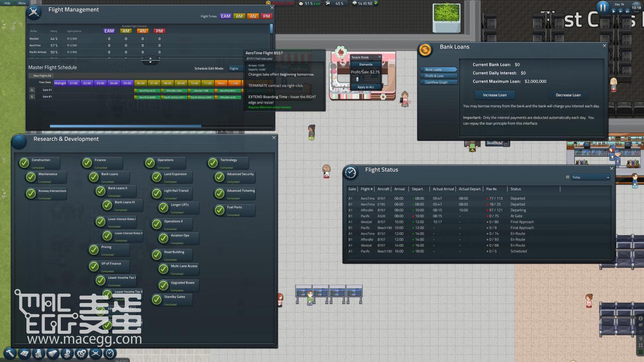Toggle the PM flight times filter
Image resolution: width=644 pixels, height=362 pixels.
pos(267,16)
